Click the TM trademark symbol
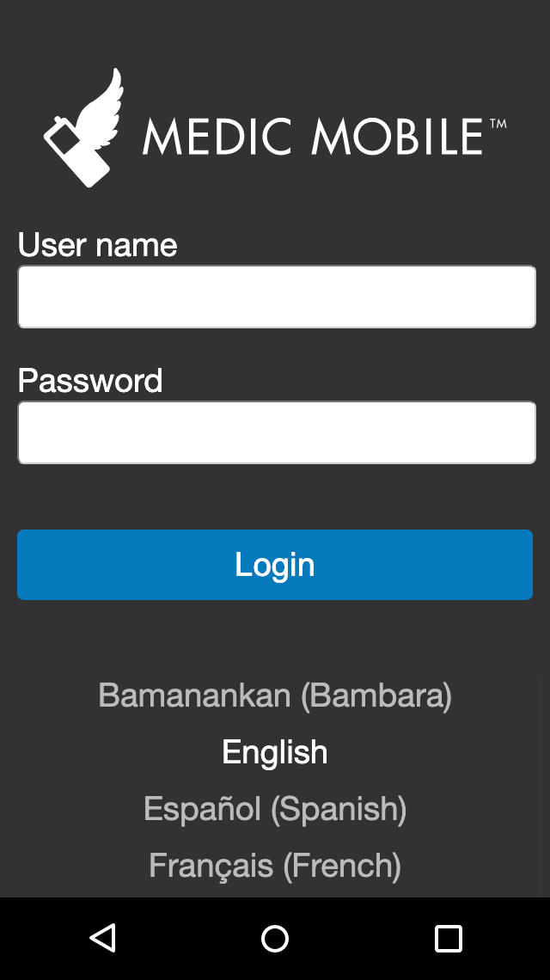The height and width of the screenshot is (980, 550). (498, 124)
